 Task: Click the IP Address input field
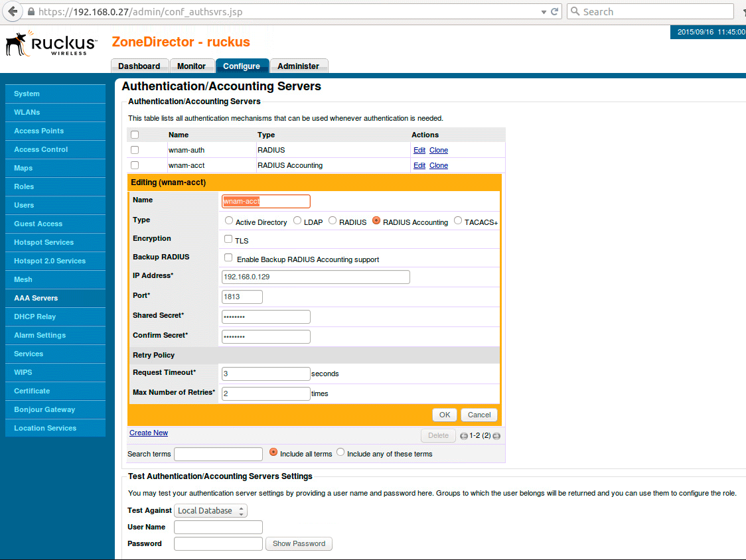pos(315,277)
